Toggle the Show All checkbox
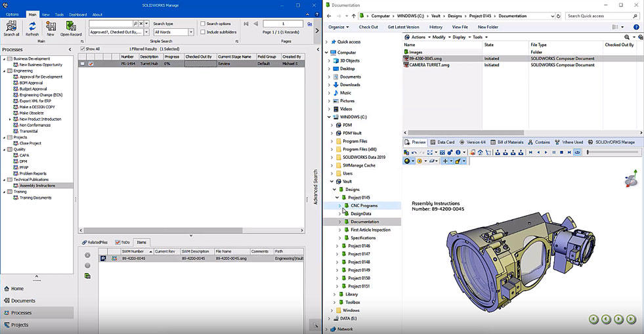644x334 pixels. [82, 49]
